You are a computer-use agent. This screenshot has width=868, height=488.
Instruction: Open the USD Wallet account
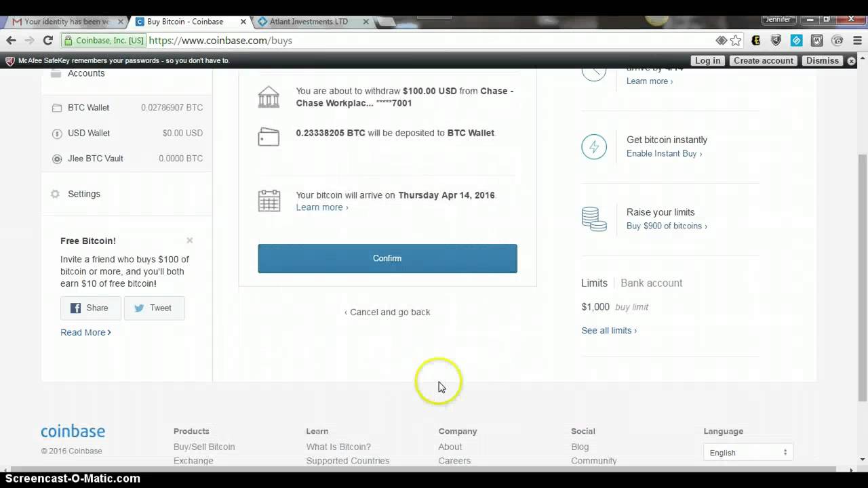[x=127, y=134]
